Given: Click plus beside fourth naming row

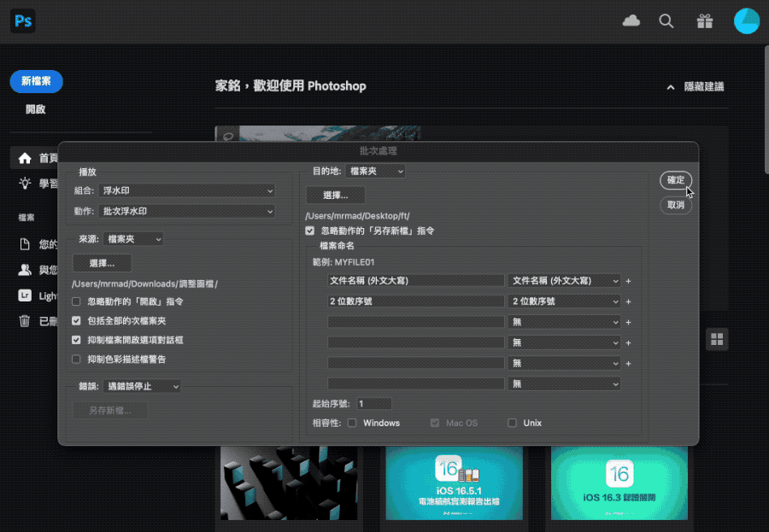Looking at the screenshot, I should pos(628,342).
